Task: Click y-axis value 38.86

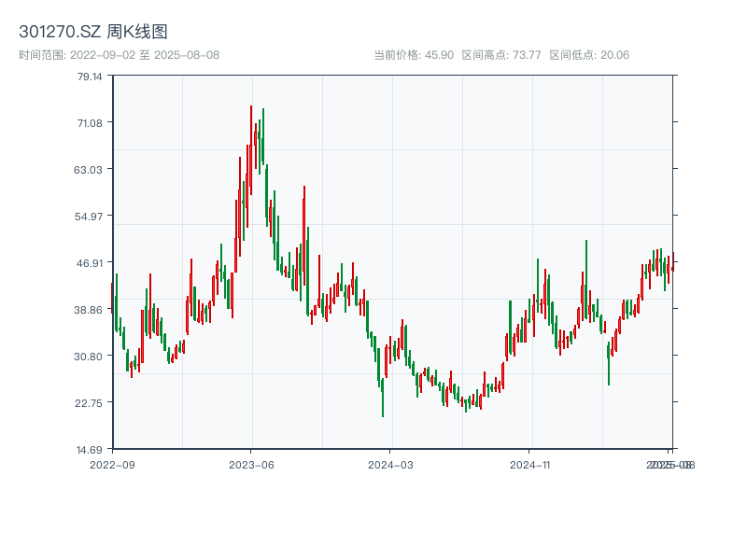Action: coord(88,310)
